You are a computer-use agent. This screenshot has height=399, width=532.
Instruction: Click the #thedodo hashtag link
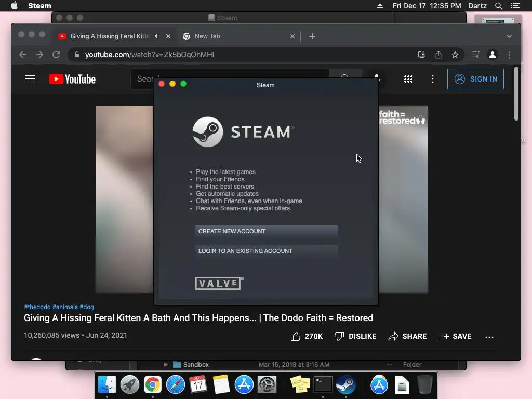(x=37, y=307)
